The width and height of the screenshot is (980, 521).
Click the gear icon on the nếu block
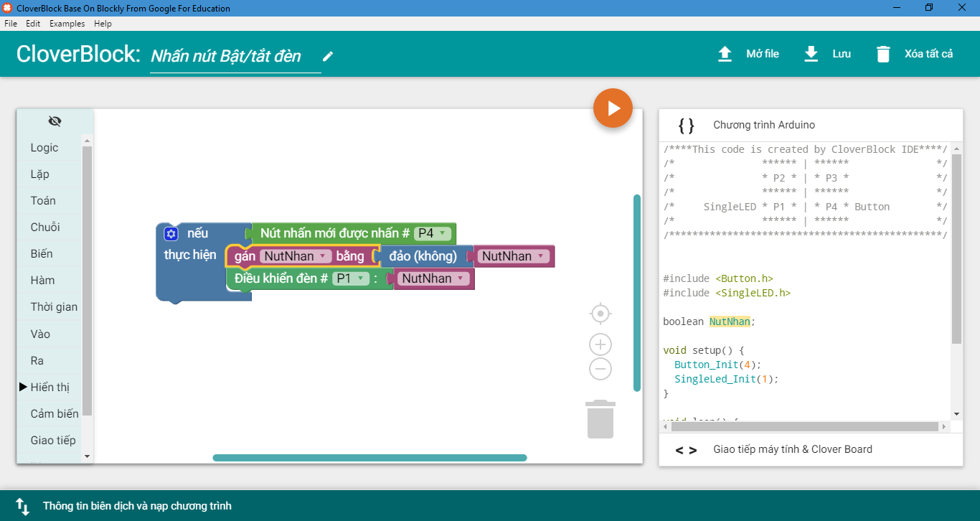(171, 234)
